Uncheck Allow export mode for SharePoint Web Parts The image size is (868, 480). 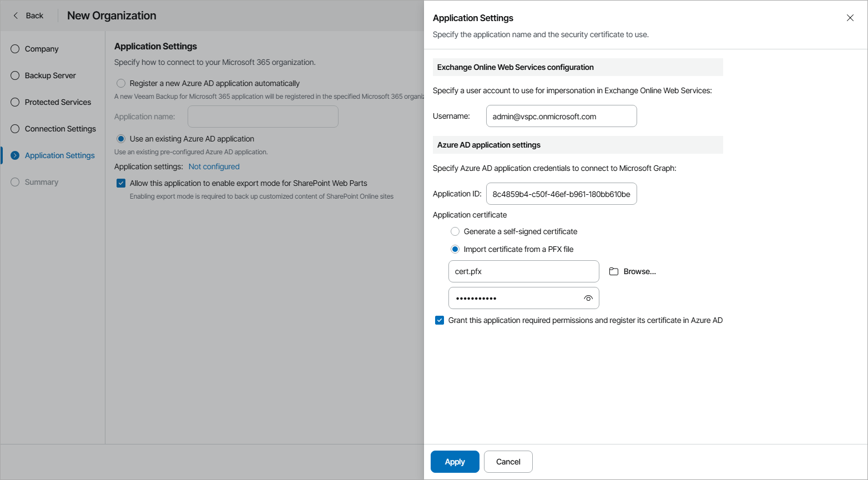click(x=120, y=183)
